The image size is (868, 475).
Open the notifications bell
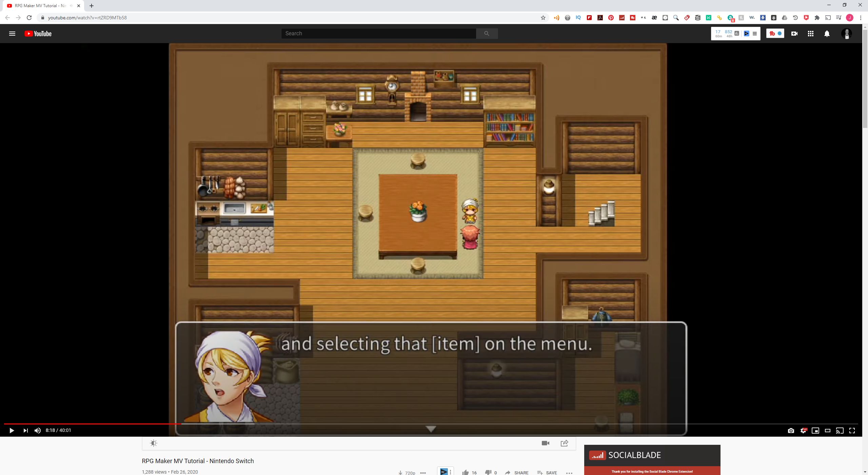(x=827, y=34)
